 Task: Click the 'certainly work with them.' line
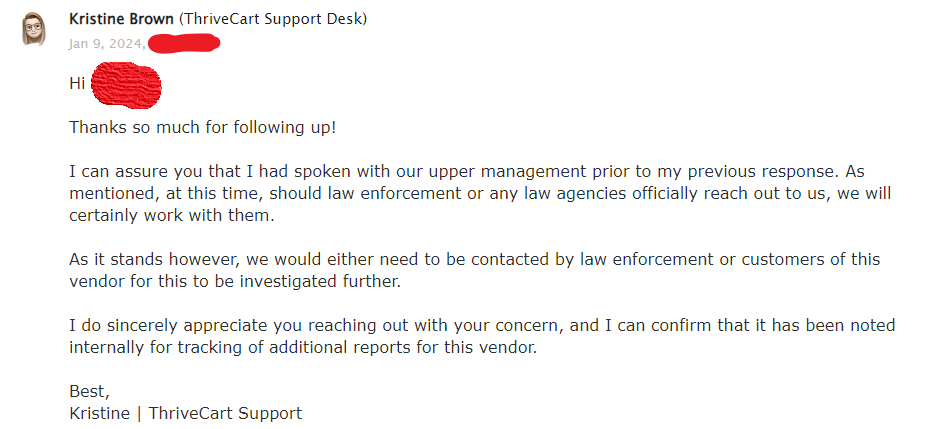(x=172, y=216)
